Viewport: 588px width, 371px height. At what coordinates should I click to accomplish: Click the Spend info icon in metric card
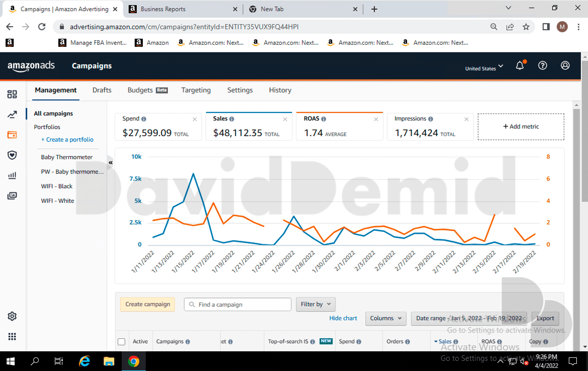(x=144, y=119)
